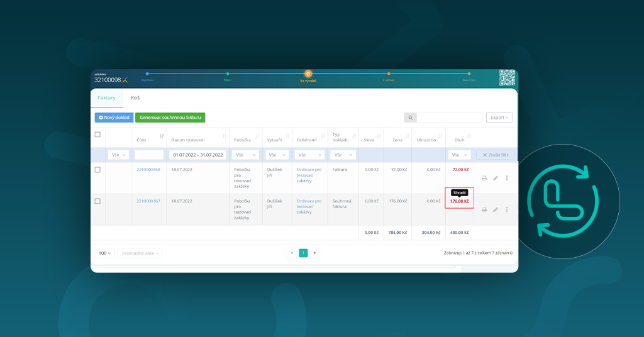The image size is (644, 337).
Task: Open the Odběratel link for invoice 2210000367
Action: point(309,207)
